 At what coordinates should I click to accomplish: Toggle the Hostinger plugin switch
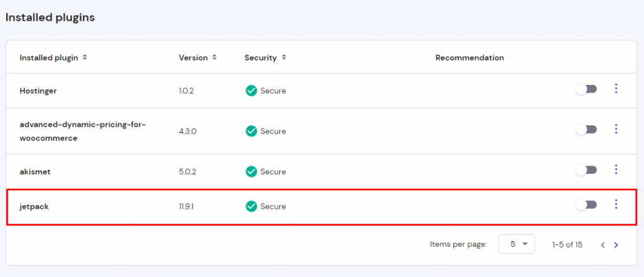586,89
